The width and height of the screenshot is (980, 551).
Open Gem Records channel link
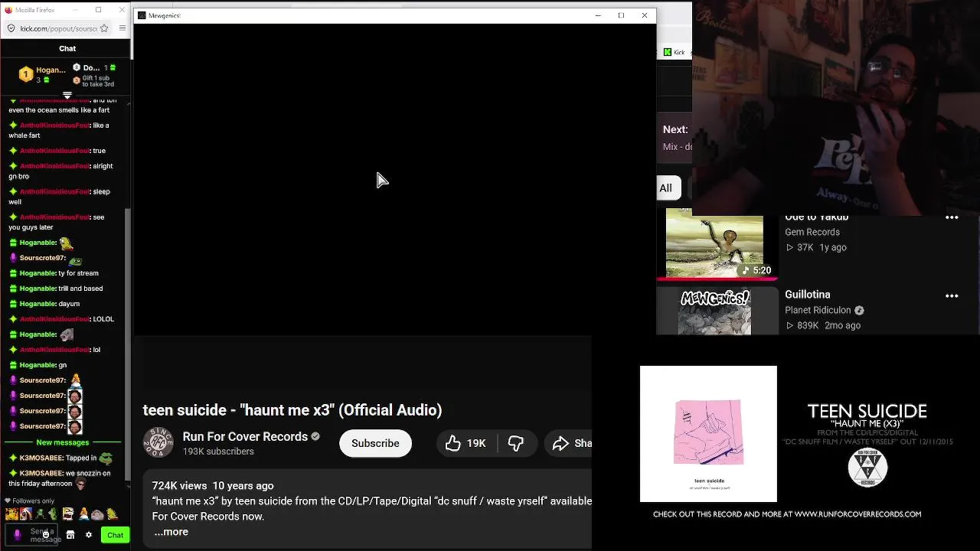(812, 232)
